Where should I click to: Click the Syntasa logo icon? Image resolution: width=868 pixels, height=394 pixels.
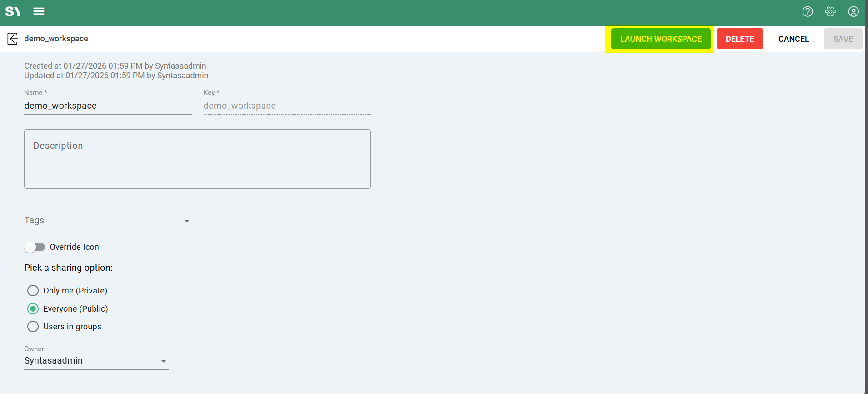click(13, 11)
